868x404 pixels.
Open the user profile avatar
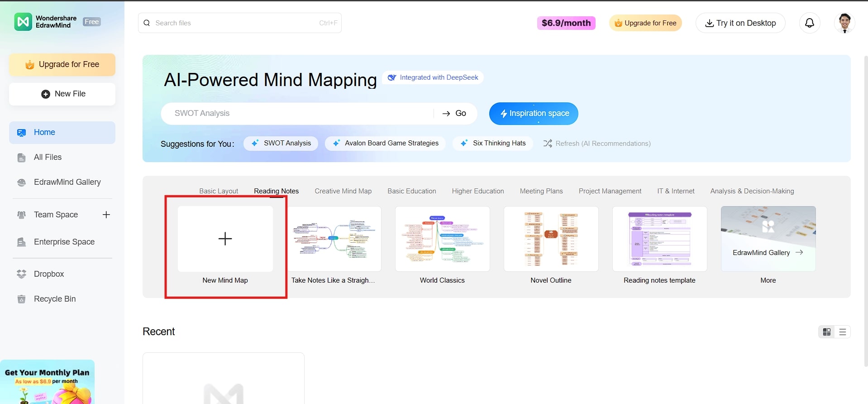coord(844,23)
